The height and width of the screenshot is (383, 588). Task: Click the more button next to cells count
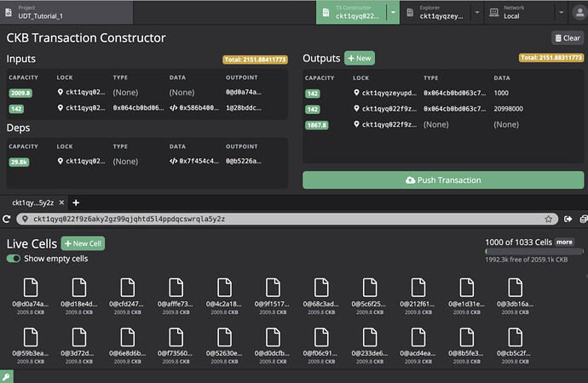564,243
